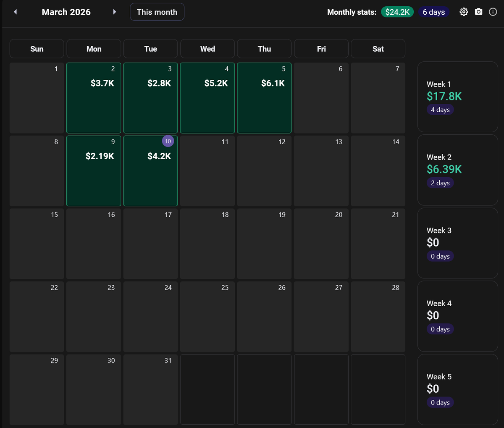Select the March 27 day cell
This screenshot has height=428, width=504.
pyautogui.click(x=321, y=317)
